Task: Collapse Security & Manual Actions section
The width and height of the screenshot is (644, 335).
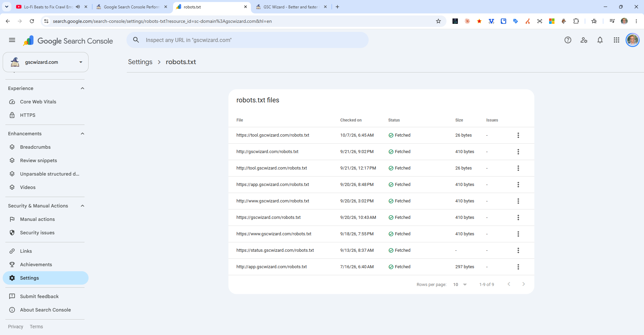Action: click(83, 206)
